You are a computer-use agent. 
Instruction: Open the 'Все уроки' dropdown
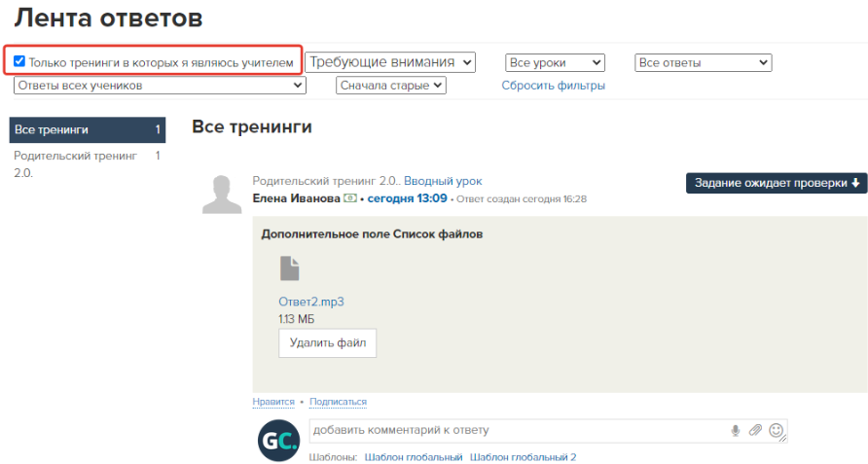click(x=555, y=62)
